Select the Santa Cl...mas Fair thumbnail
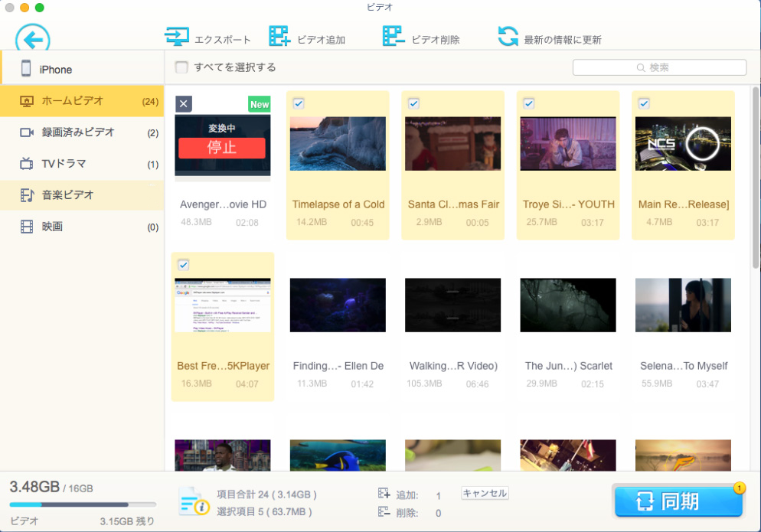The width and height of the screenshot is (761, 532). (452, 144)
